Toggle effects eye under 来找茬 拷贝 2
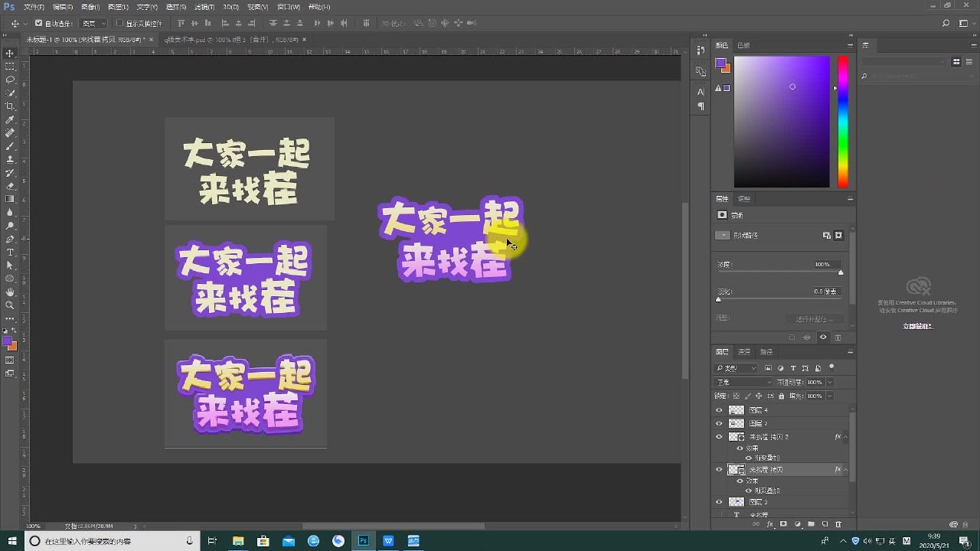Image resolution: width=980 pixels, height=551 pixels. click(x=740, y=448)
